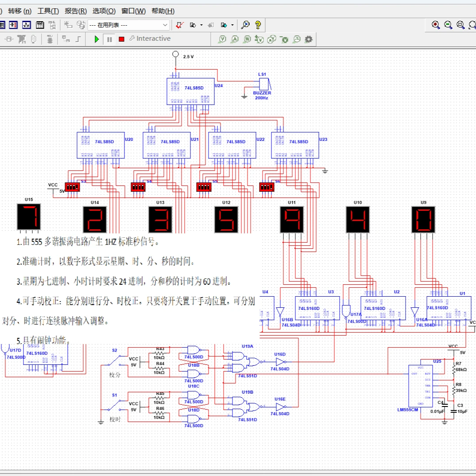The image size is (476, 476).
Task: Run the simulation with green play
Action: pos(97,39)
